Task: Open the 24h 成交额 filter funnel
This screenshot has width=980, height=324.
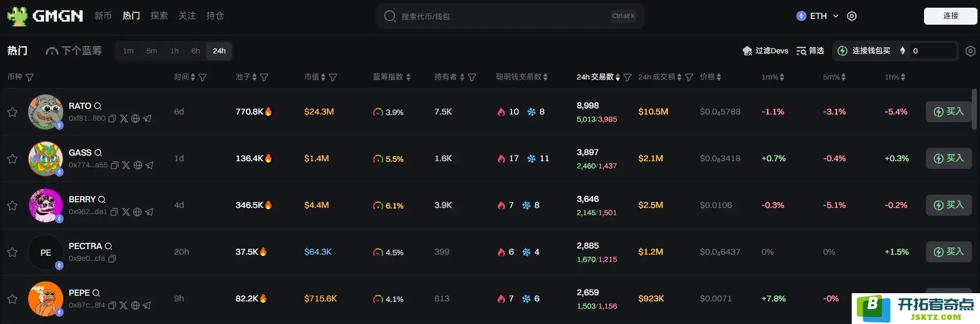Action: tap(689, 78)
